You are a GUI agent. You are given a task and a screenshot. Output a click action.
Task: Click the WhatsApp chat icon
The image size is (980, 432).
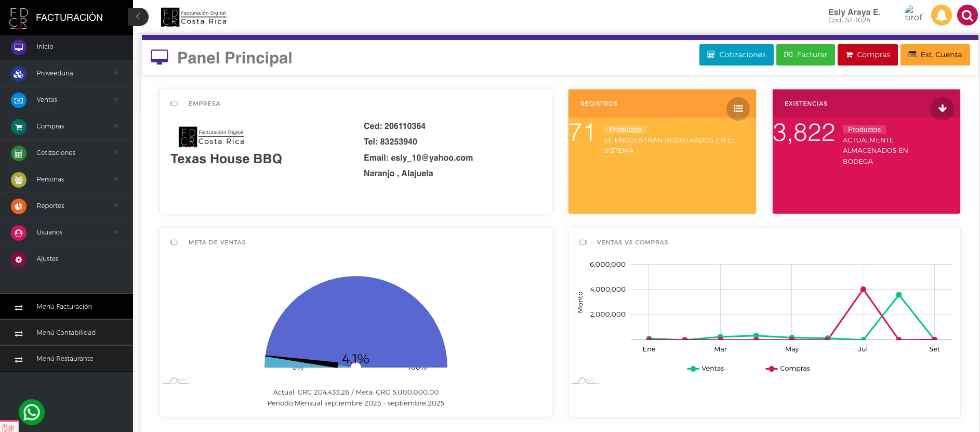[32, 412]
